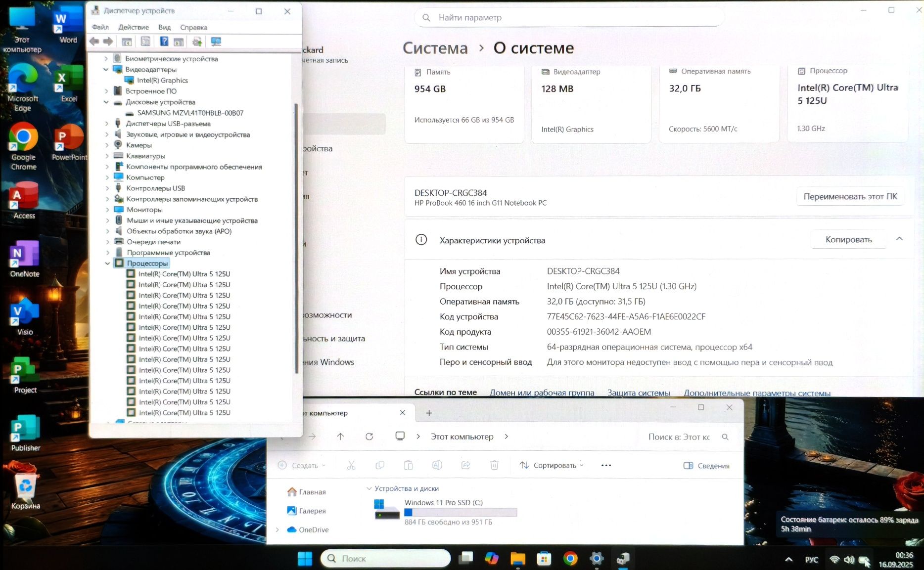924x570 pixels.
Task: Open Главная in Explorer sidebar
Action: point(307,492)
